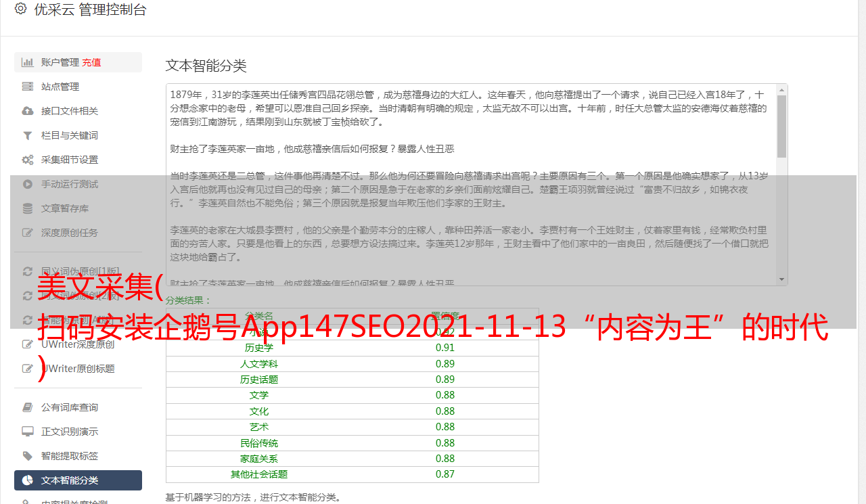Select the 艺术 category cell
The image size is (866, 504).
(259, 427)
